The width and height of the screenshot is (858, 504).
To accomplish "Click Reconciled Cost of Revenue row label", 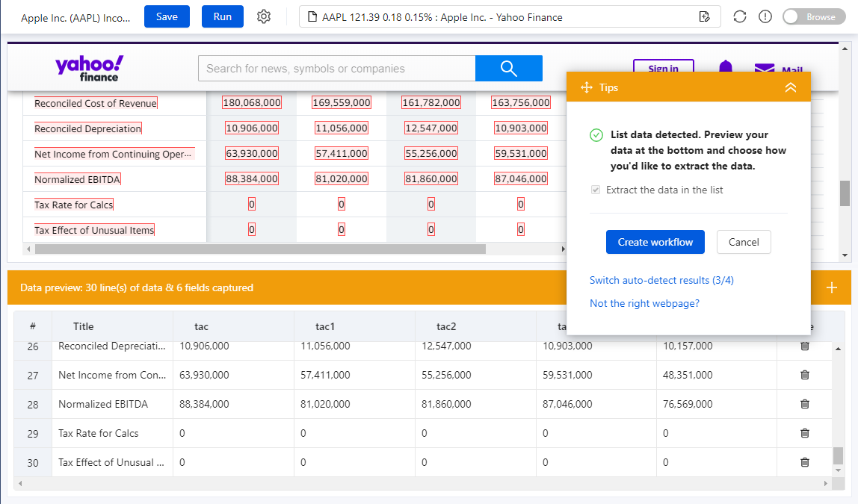I will [x=96, y=103].
